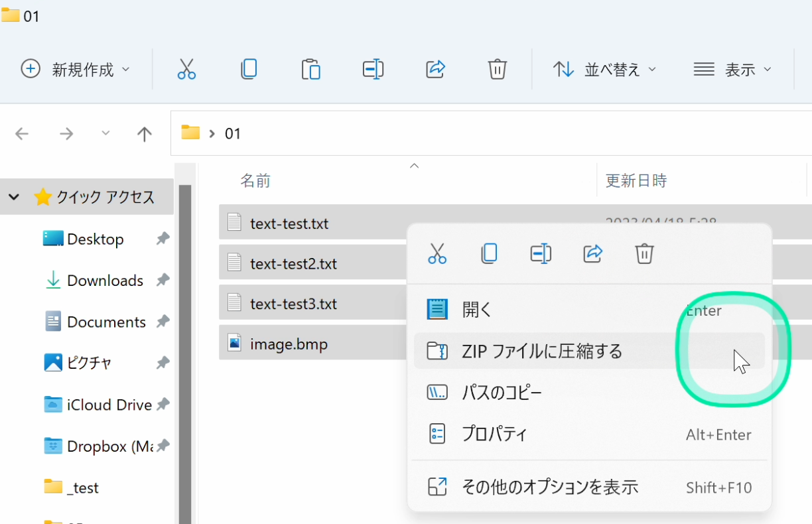Click the breadcrumb chevron before 01
This screenshot has height=524, width=812.
tap(212, 133)
